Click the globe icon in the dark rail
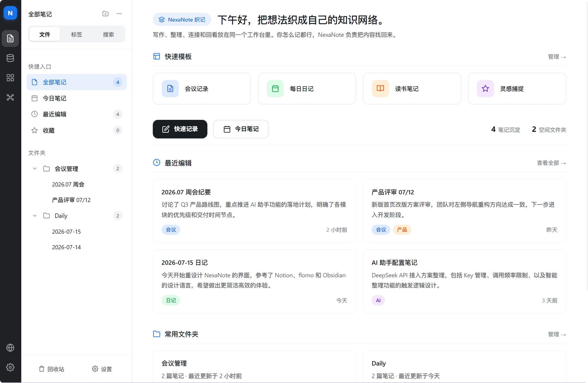The width and height of the screenshot is (588, 383). (x=10, y=348)
